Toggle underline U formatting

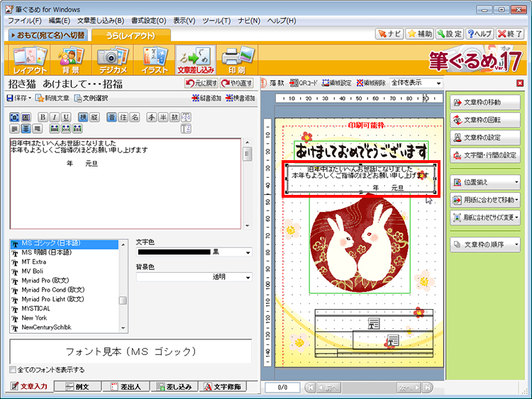[x=66, y=118]
